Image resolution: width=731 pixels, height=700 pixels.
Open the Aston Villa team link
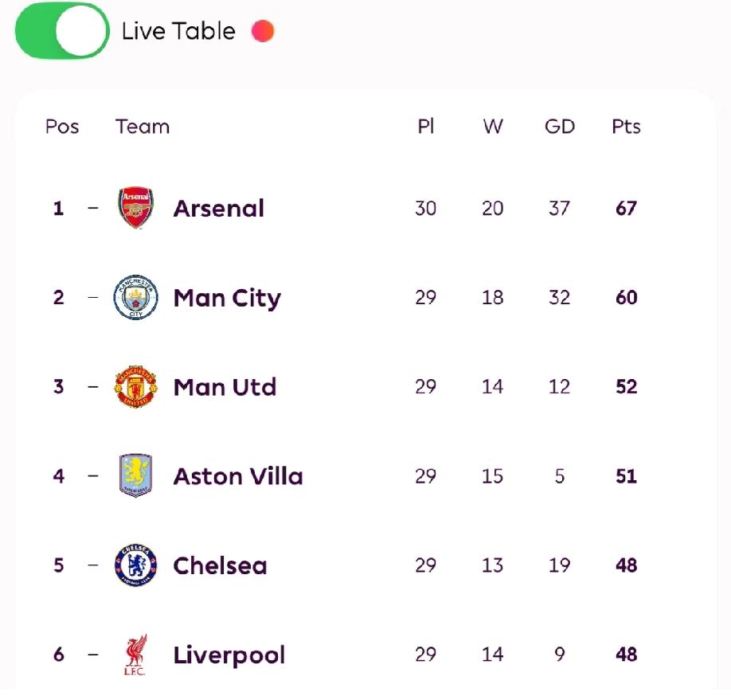click(x=238, y=476)
